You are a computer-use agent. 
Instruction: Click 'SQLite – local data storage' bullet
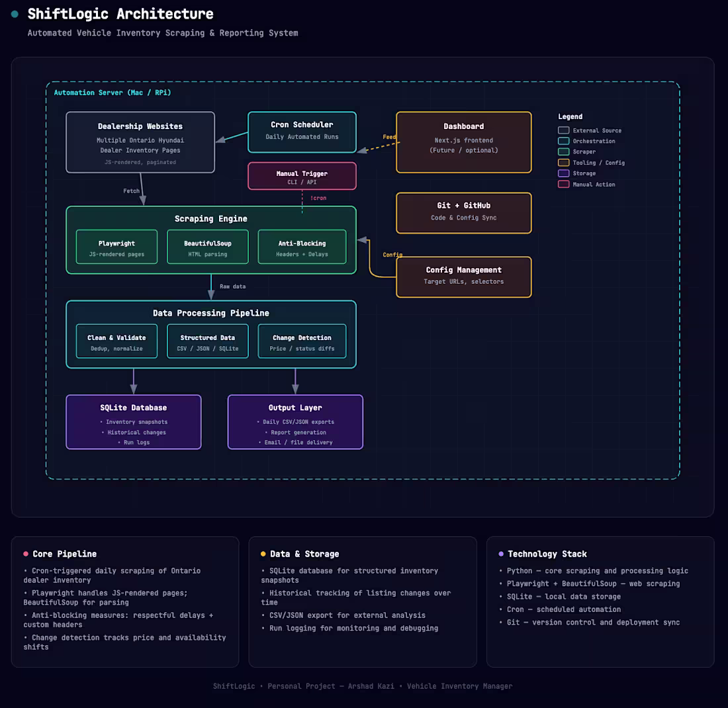pos(559,597)
